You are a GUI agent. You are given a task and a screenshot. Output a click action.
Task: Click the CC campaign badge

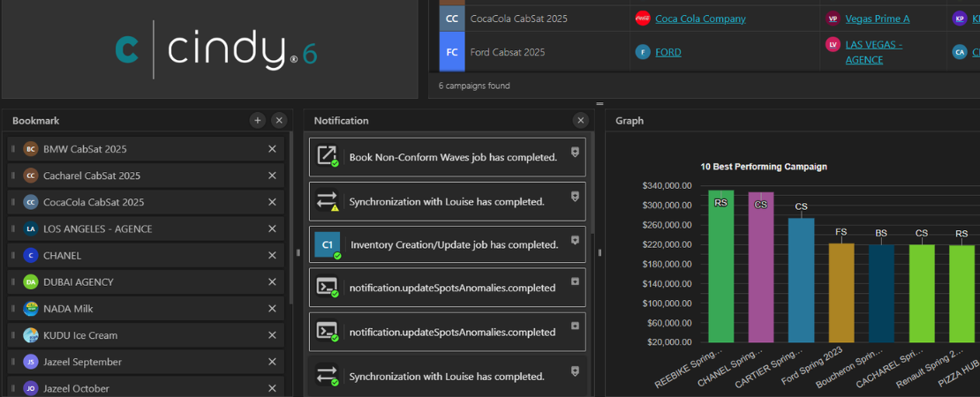tap(451, 19)
